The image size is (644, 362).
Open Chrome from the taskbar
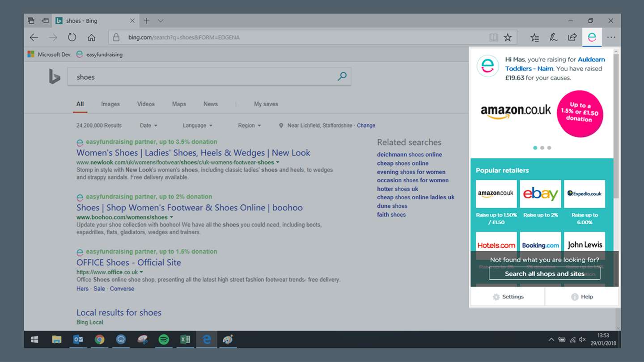(x=99, y=340)
